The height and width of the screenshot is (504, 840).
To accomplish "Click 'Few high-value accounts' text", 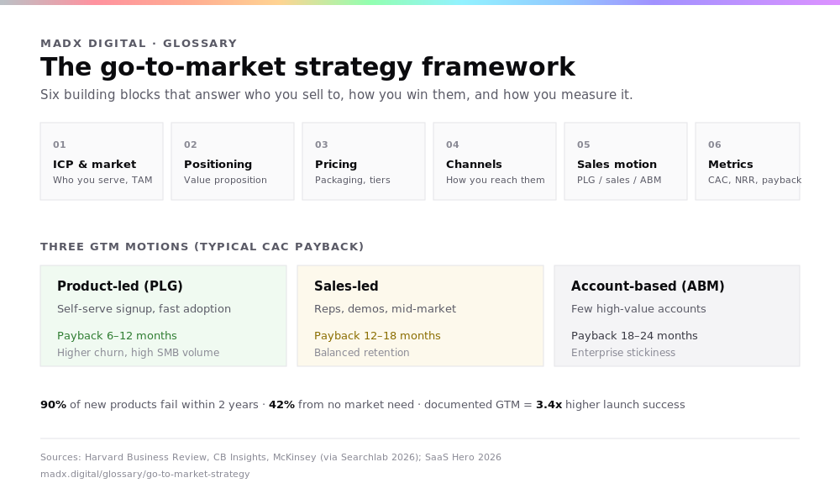I will click(x=638, y=309).
